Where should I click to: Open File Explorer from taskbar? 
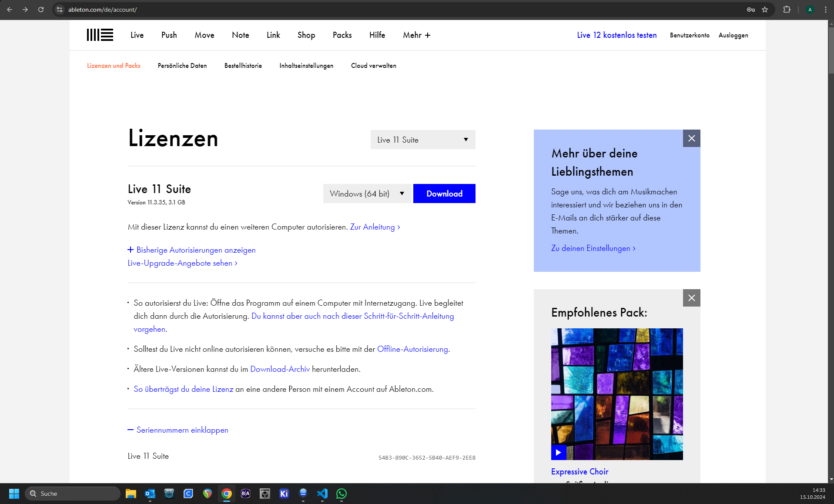coord(131,494)
